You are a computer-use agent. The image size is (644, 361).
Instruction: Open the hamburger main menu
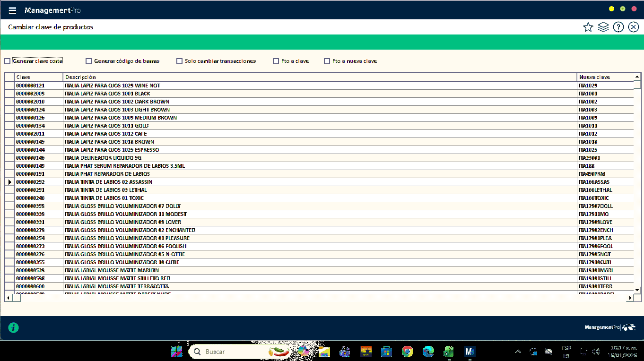[x=13, y=10]
